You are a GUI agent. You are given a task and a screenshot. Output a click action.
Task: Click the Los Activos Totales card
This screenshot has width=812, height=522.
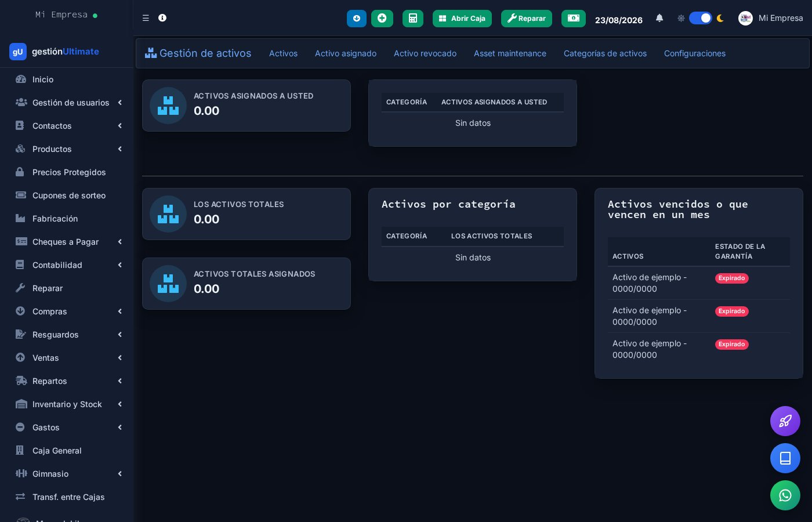pos(246,214)
